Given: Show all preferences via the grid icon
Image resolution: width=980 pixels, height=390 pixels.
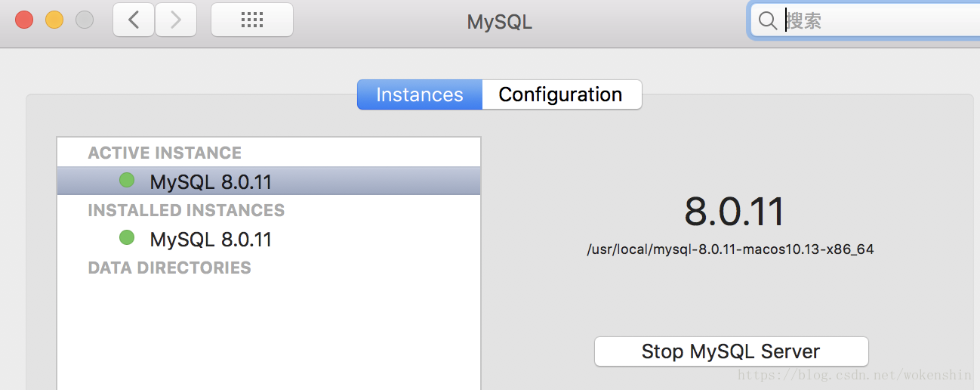Looking at the screenshot, I should click(x=251, y=20).
